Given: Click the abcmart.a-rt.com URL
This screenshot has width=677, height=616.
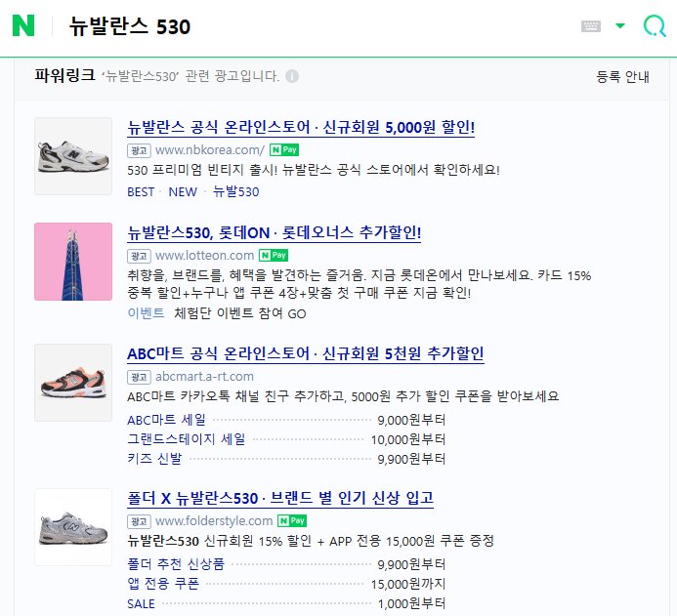Looking at the screenshot, I should tap(204, 377).
